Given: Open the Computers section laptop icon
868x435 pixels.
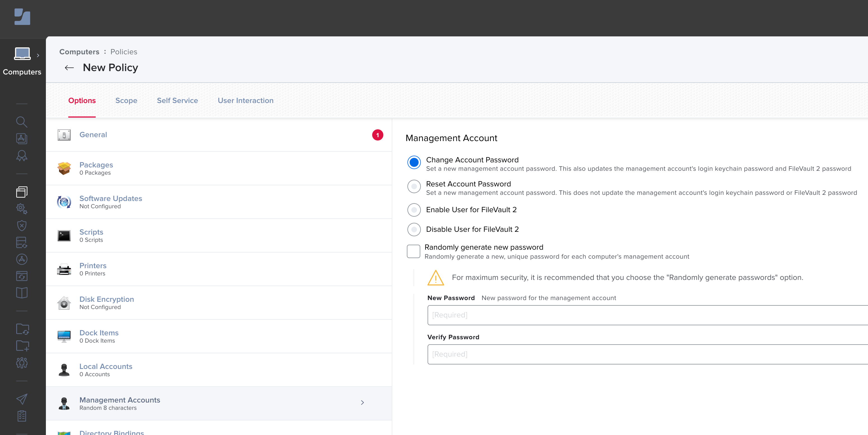Looking at the screenshot, I should coord(22,54).
